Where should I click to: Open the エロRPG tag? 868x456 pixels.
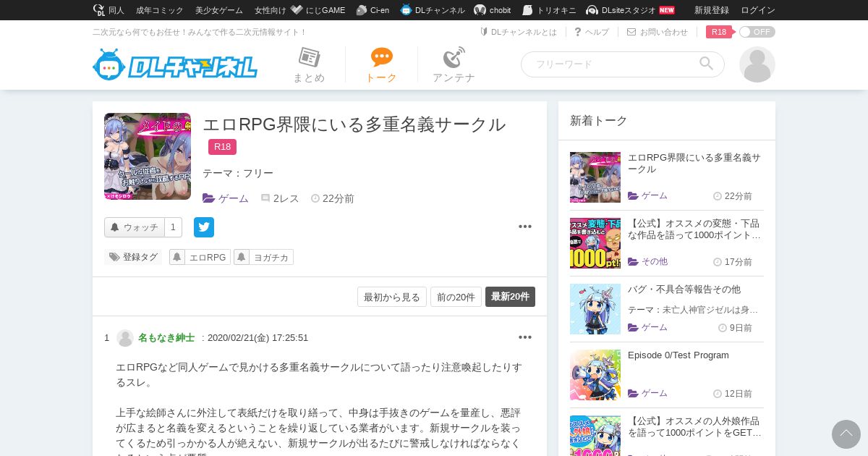tap(208, 257)
